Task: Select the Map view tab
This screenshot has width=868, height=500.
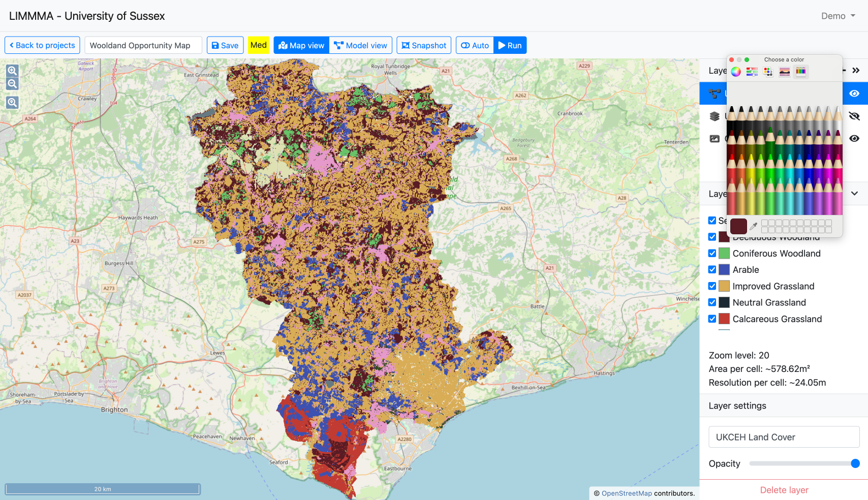Action: tap(301, 45)
